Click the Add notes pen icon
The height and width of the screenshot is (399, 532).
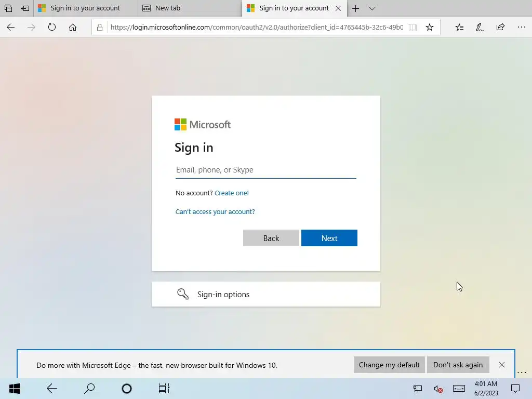[480, 27]
